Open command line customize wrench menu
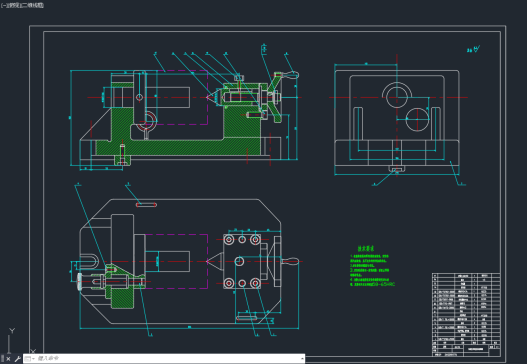 point(17,359)
